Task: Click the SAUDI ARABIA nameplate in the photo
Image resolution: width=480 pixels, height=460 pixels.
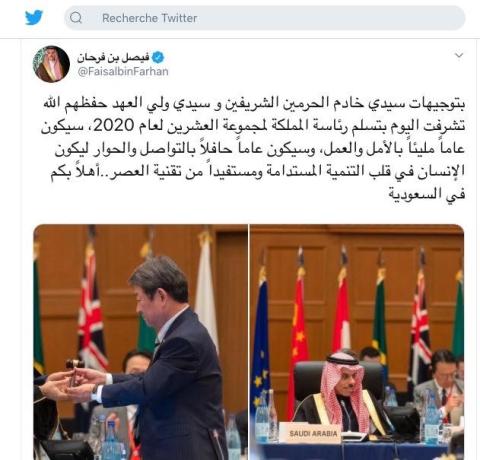Action: tap(313, 433)
